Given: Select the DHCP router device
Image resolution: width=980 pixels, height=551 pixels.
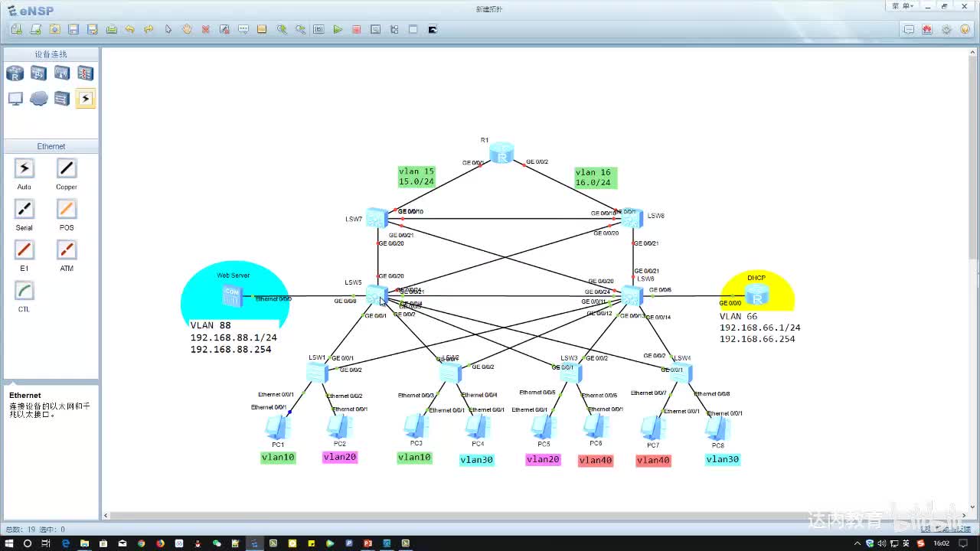Looking at the screenshot, I should [756, 295].
